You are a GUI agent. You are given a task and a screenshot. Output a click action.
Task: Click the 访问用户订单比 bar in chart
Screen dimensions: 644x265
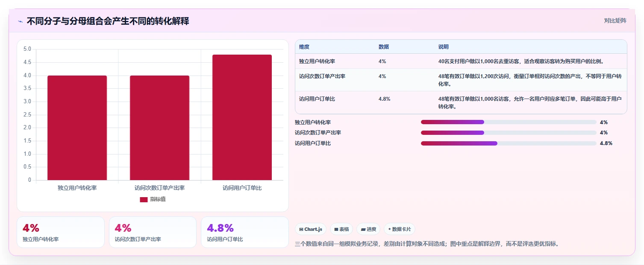pyautogui.click(x=242, y=117)
